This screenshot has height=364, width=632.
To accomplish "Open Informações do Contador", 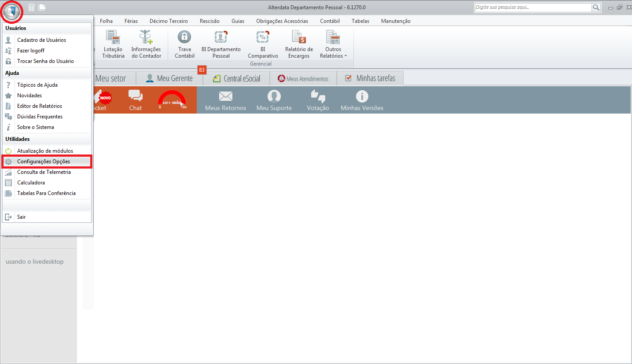I will 146,44.
